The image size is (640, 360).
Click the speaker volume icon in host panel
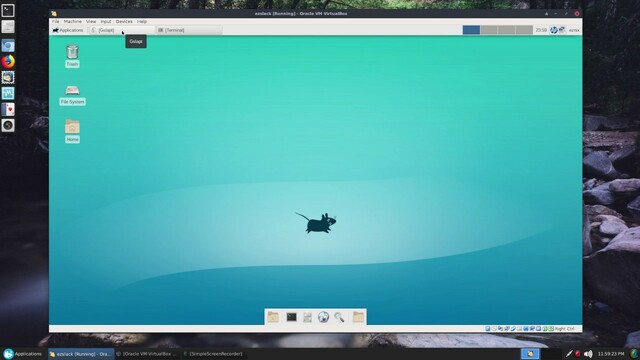588,354
